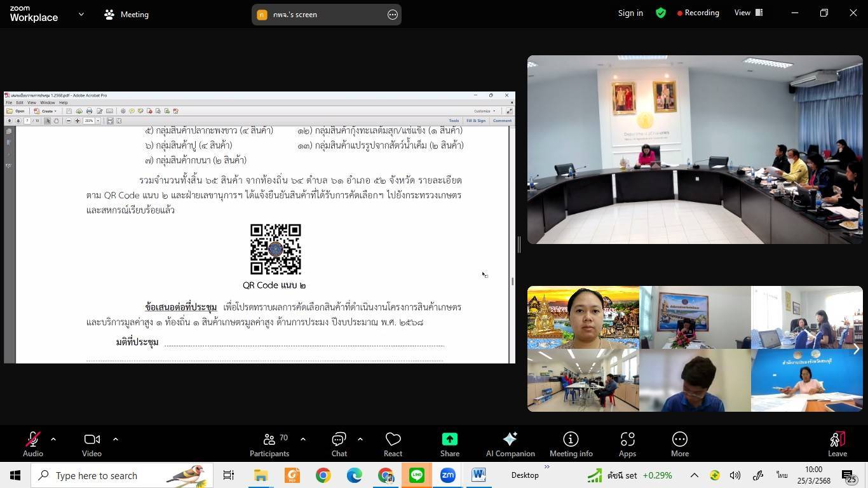This screenshot has width=868, height=488.
Task: Go to next page in Acrobat
Action: [18, 121]
